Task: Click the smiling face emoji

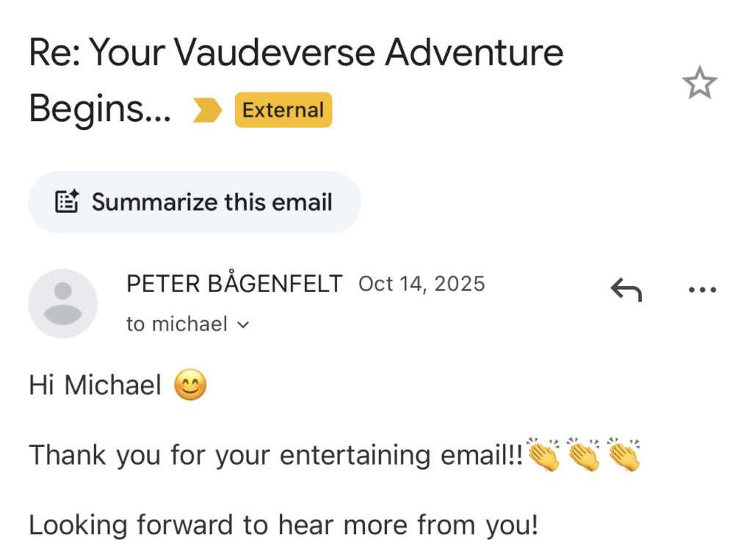Action: tap(190, 385)
